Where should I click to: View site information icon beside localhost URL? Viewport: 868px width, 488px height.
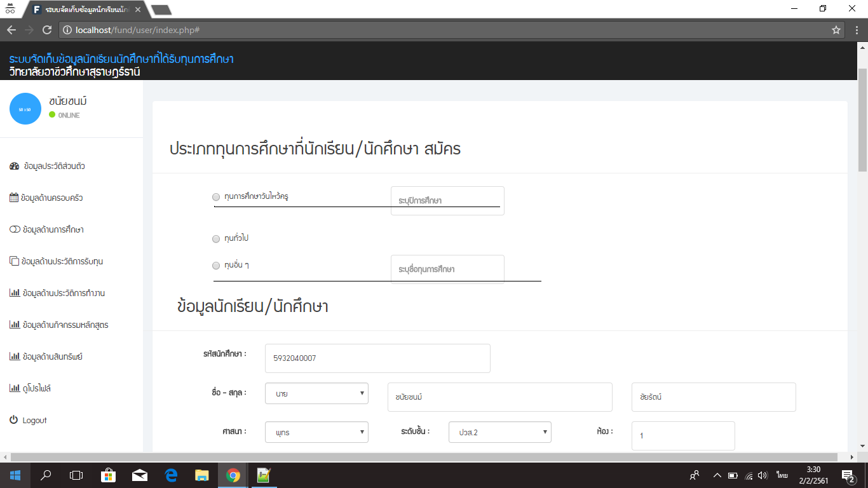point(67,30)
